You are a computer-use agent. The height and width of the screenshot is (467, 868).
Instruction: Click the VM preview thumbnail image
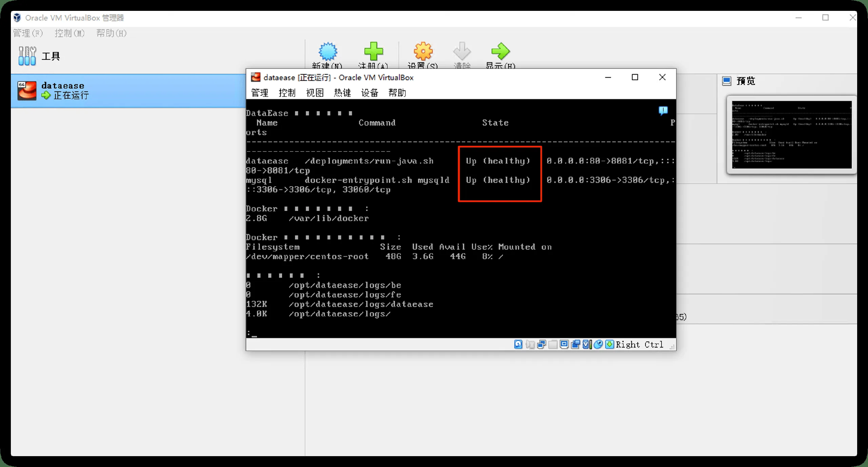point(792,135)
